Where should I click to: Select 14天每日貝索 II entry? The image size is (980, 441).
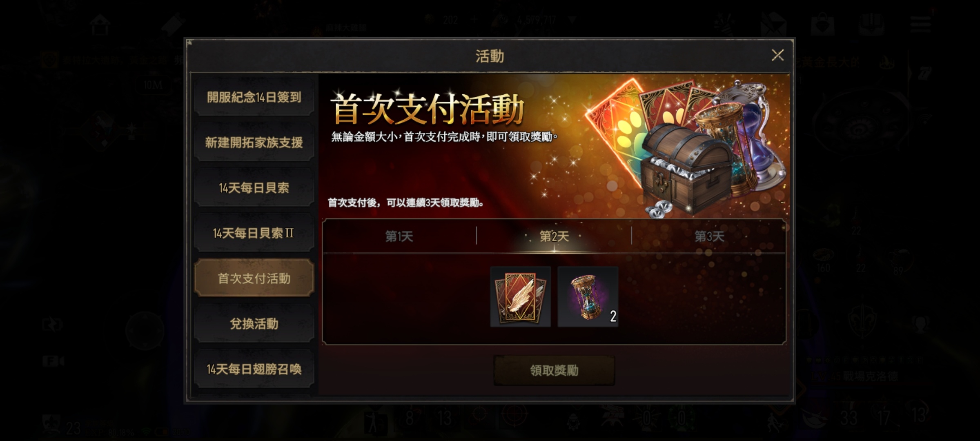click(254, 233)
